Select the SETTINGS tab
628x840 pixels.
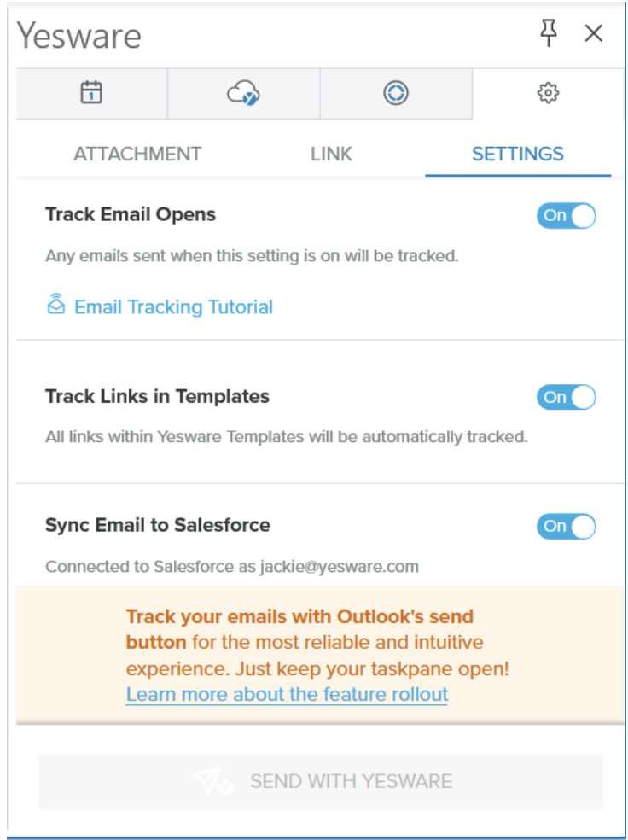pos(518,155)
